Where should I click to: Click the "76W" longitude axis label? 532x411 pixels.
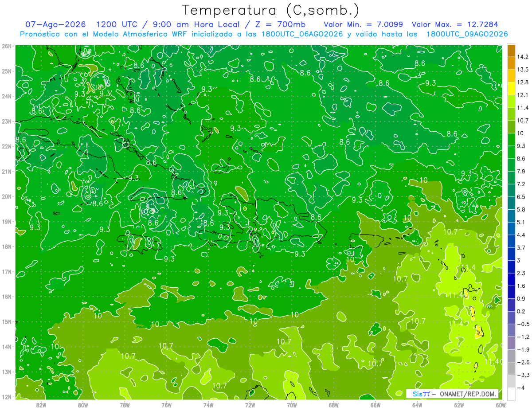click(166, 405)
